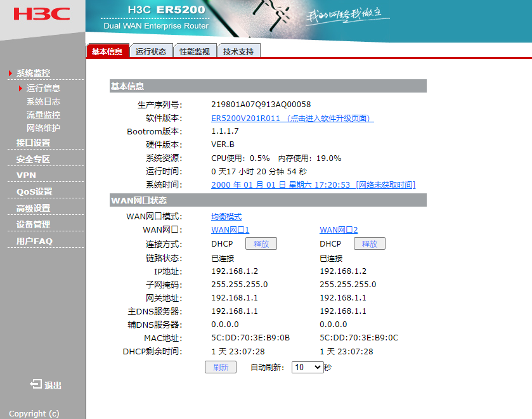Click WAN网口2 DHCP remaining time value

click(x=346, y=351)
